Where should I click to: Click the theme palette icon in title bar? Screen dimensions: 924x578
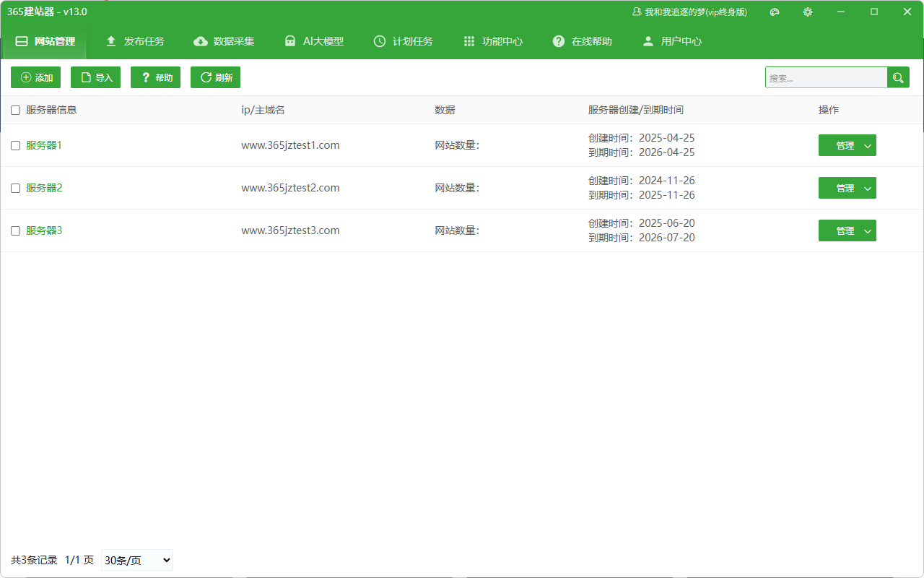775,12
